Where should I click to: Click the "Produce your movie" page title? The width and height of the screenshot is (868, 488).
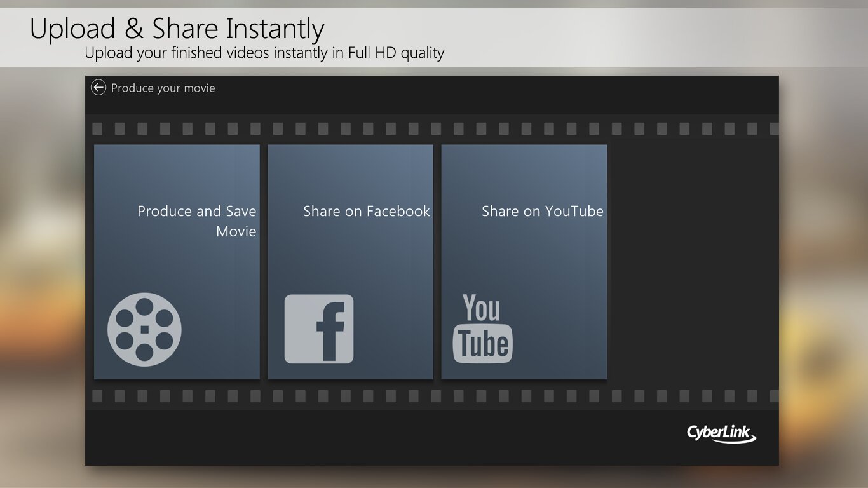click(163, 88)
